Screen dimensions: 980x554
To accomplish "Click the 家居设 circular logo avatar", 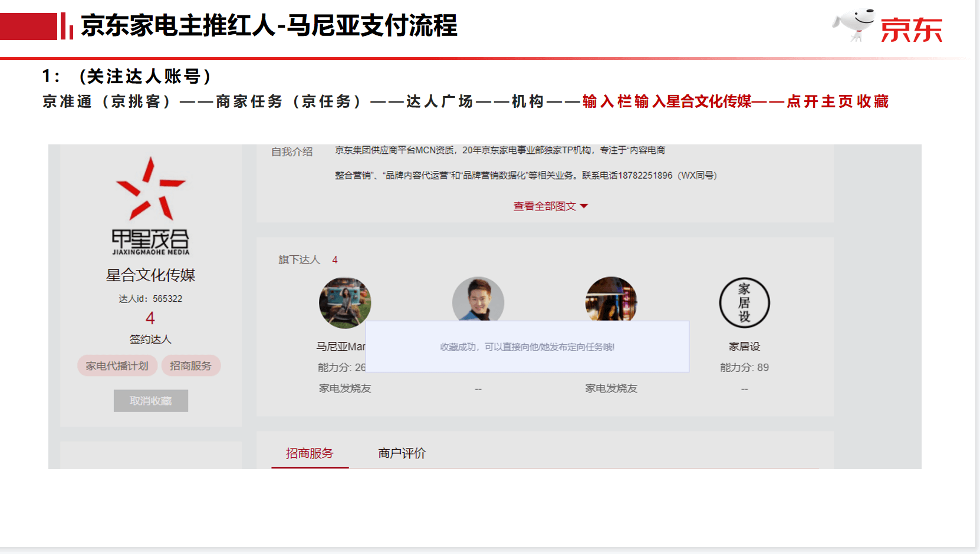I will (745, 303).
